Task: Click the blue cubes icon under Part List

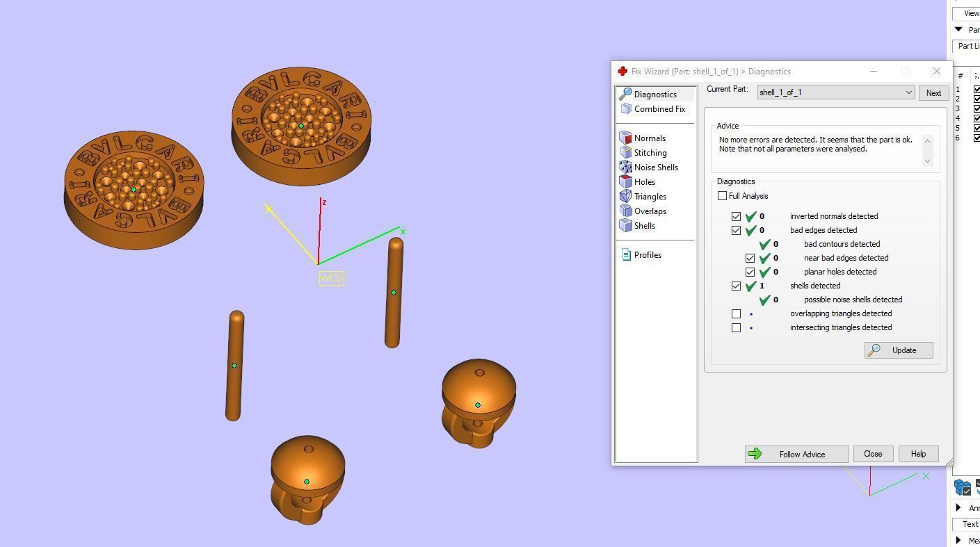Action: 963,487
